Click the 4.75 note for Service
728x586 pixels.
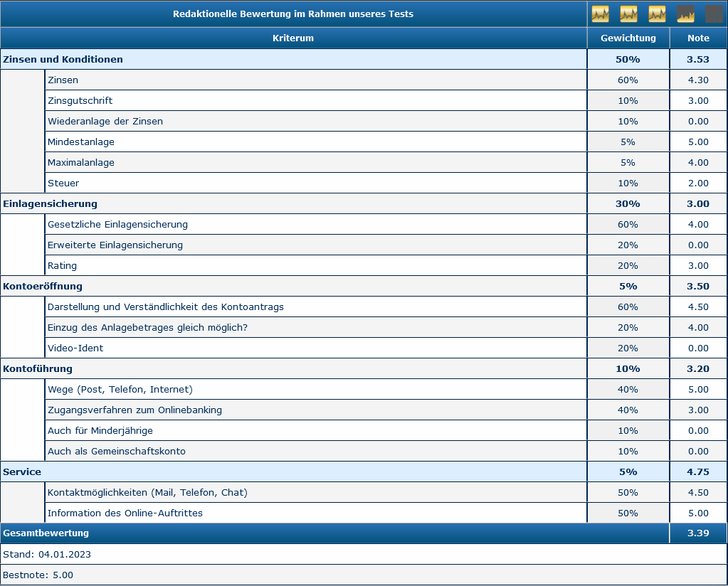click(698, 472)
